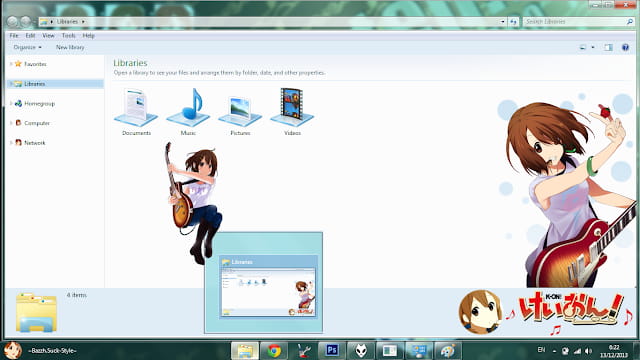
Task: Select Computer in the navigation pane
Action: 37,123
